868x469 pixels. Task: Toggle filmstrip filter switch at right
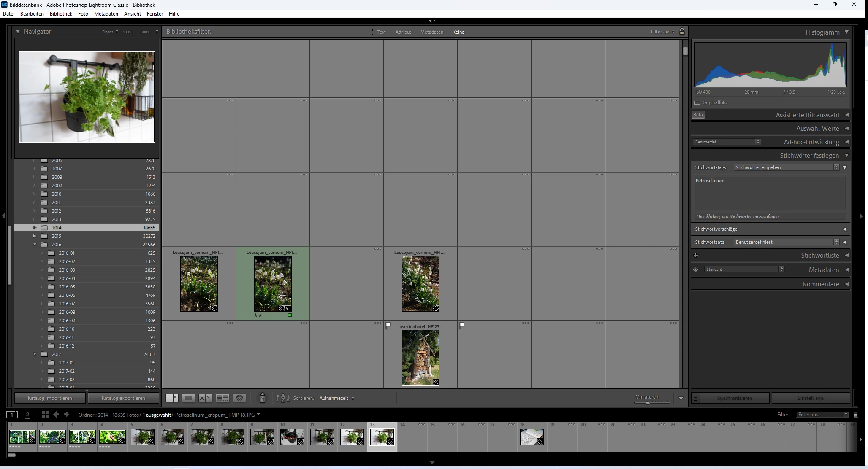coord(856,415)
